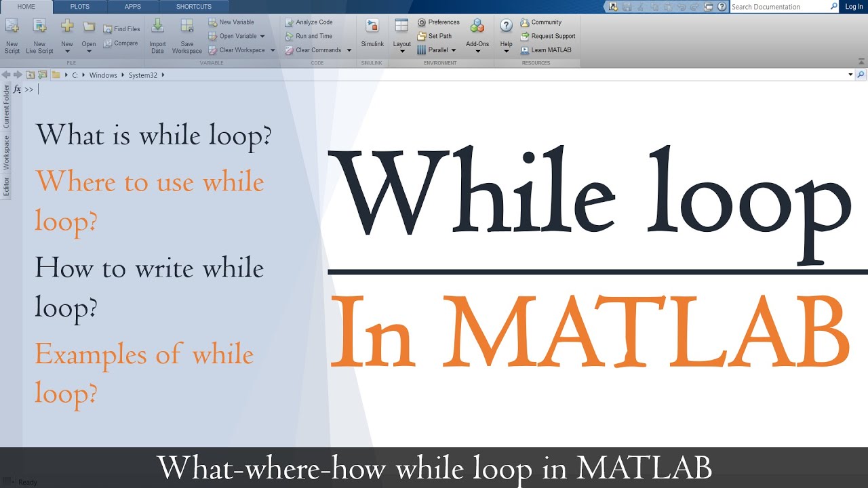Click the address bar search icon
This screenshot has height=488, width=868.
point(861,75)
